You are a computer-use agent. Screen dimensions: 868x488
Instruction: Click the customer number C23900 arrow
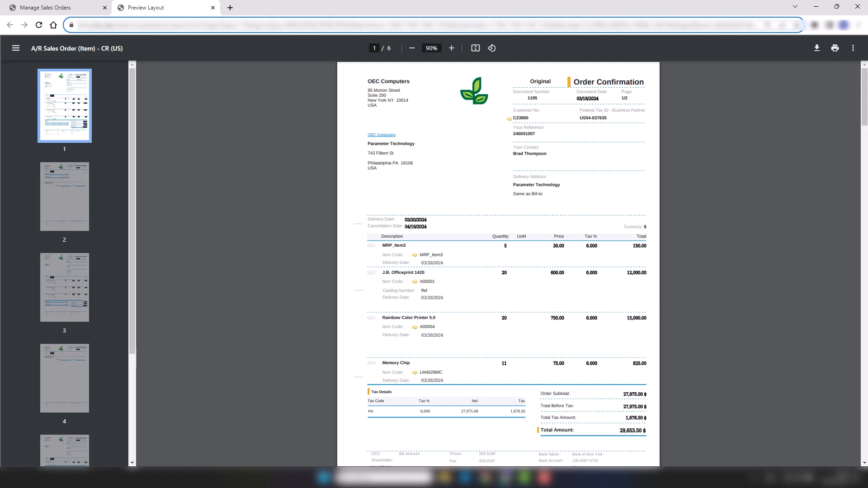tap(509, 119)
